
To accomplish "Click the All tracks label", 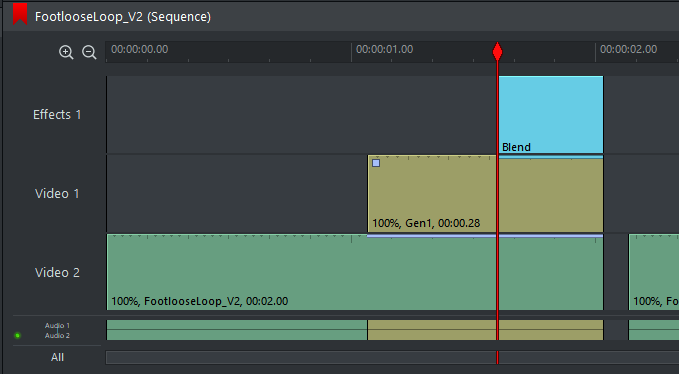I will (x=57, y=357).
